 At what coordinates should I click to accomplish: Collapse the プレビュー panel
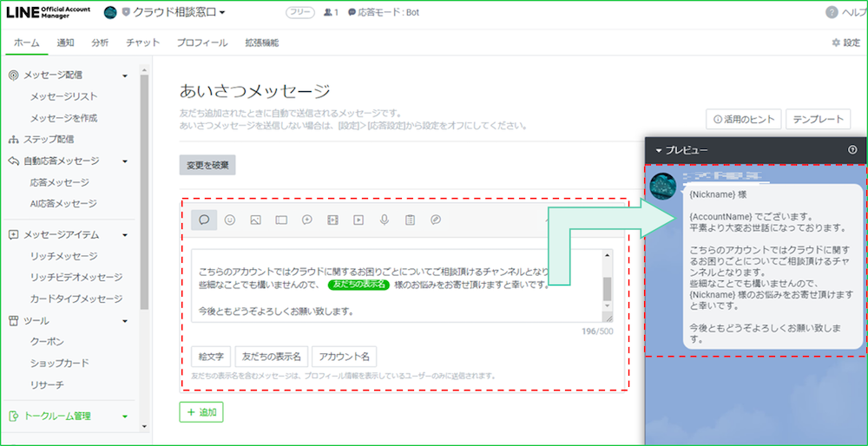(x=659, y=150)
